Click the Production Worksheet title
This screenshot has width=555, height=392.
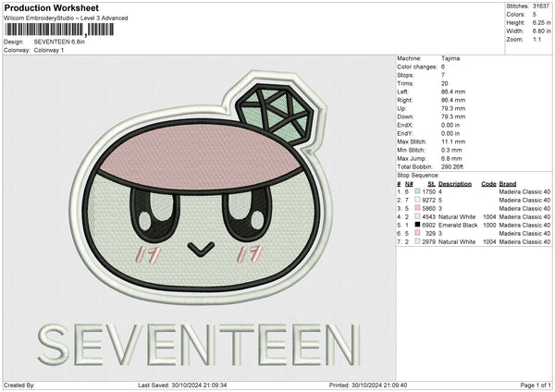[51, 7]
